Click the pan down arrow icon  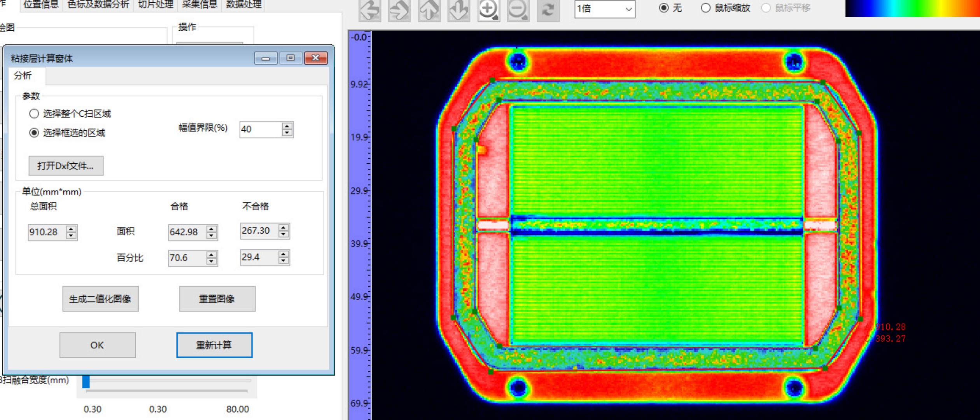pyautogui.click(x=459, y=10)
